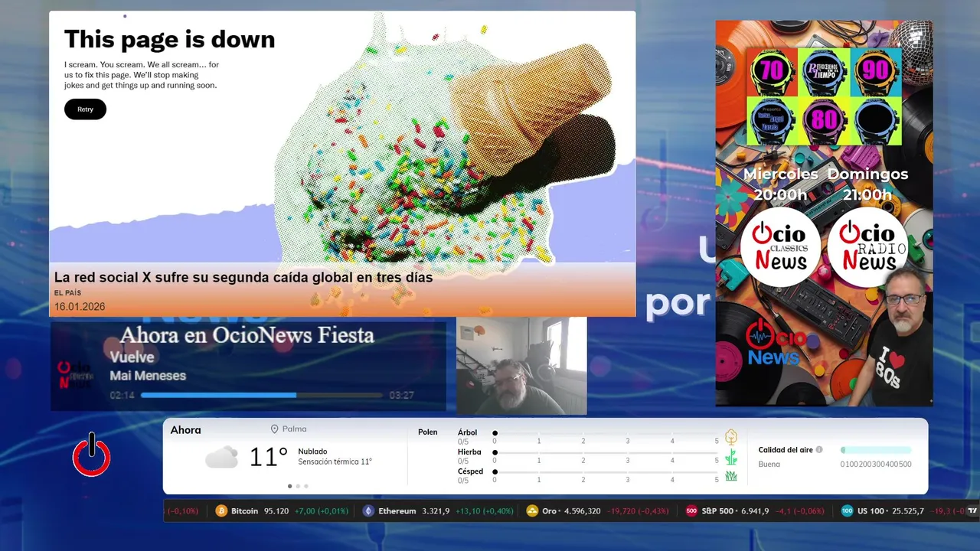Image resolution: width=980 pixels, height=551 pixels.
Task: Click the 80 watch tile on poster
Action: [824, 120]
